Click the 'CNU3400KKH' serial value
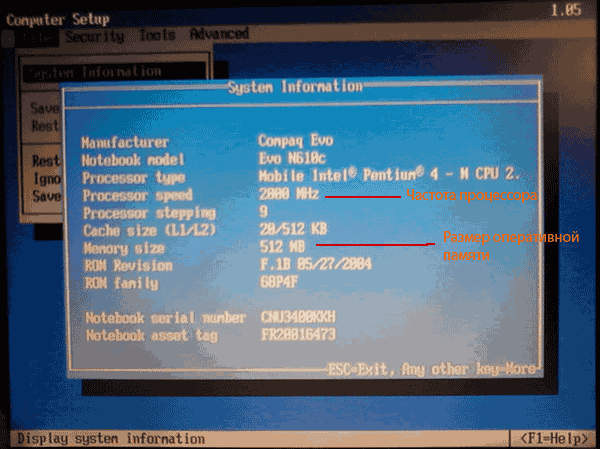Viewport: 600px width, 449px height. click(x=298, y=317)
